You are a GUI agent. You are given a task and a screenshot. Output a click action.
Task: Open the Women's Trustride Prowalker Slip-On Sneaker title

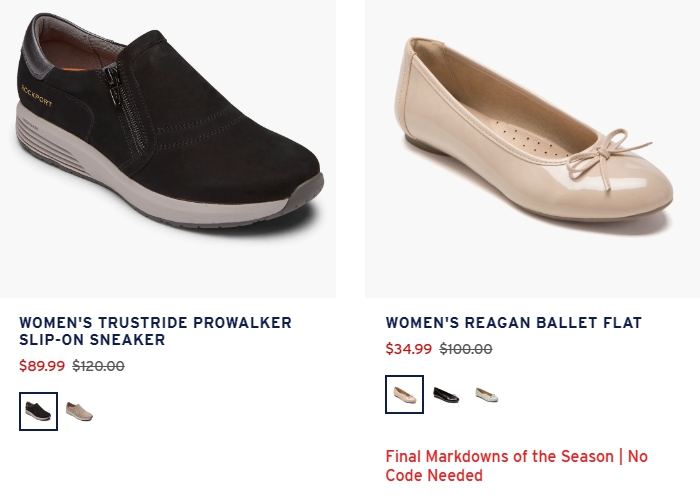(x=155, y=331)
